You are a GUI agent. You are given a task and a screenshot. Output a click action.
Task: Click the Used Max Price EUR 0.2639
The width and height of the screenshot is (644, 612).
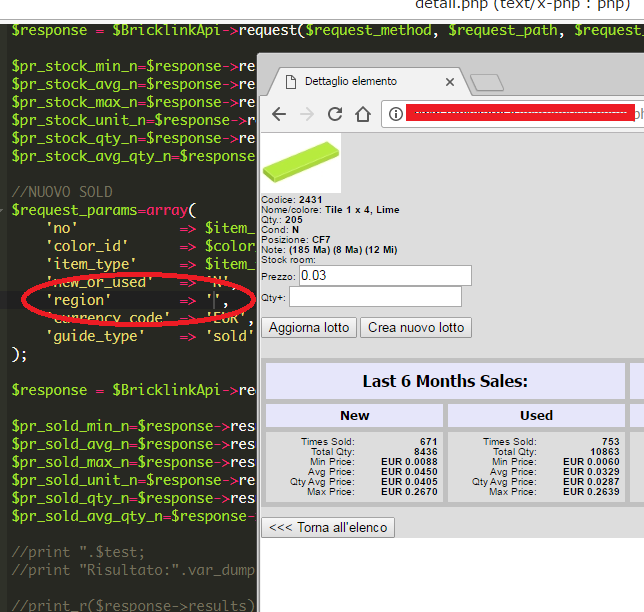591,492
